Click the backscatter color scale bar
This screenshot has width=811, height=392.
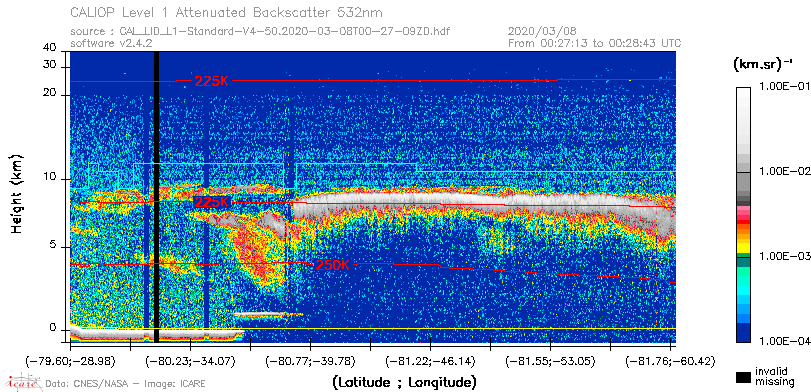tap(743, 215)
